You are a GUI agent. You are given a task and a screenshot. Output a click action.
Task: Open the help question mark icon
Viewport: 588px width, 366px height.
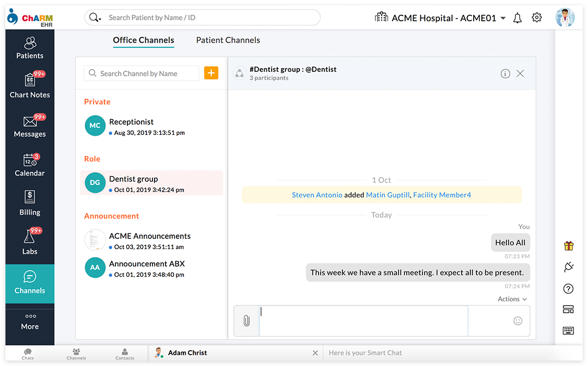coord(568,289)
